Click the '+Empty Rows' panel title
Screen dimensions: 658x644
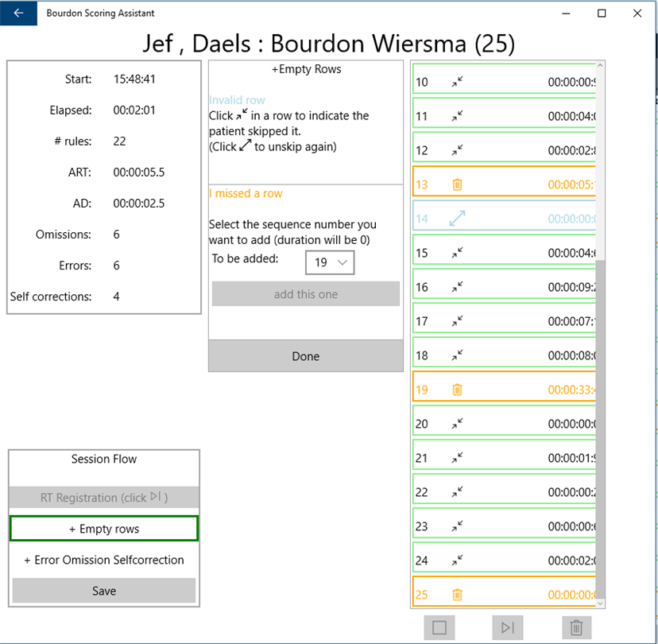click(306, 69)
